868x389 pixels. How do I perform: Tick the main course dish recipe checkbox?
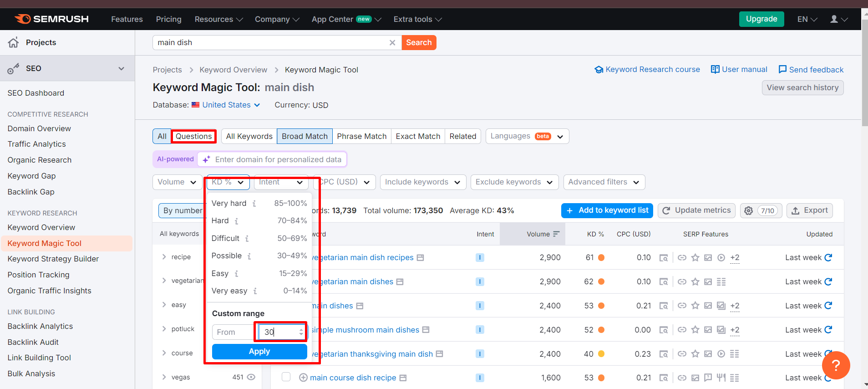coord(286,377)
